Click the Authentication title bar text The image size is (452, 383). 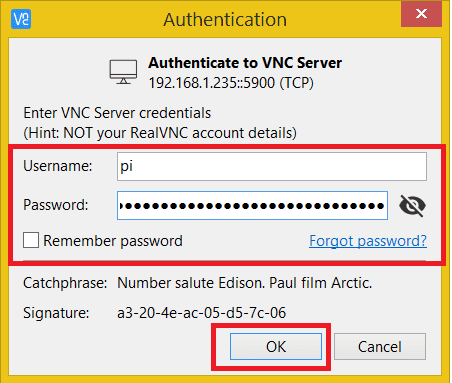tap(225, 19)
